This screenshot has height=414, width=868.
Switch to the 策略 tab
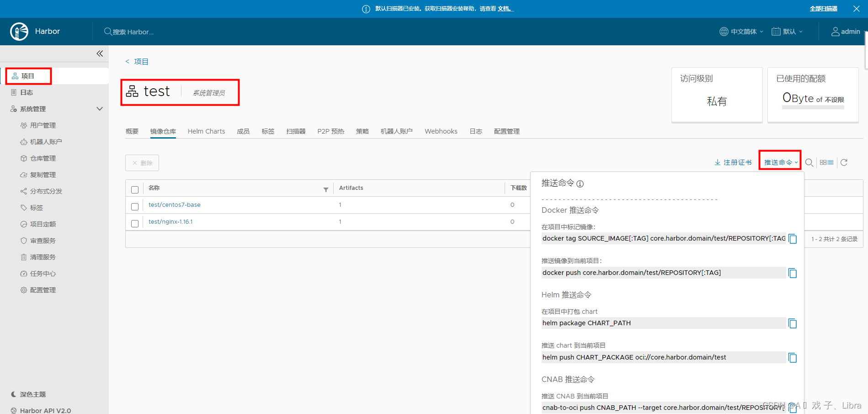click(x=362, y=131)
